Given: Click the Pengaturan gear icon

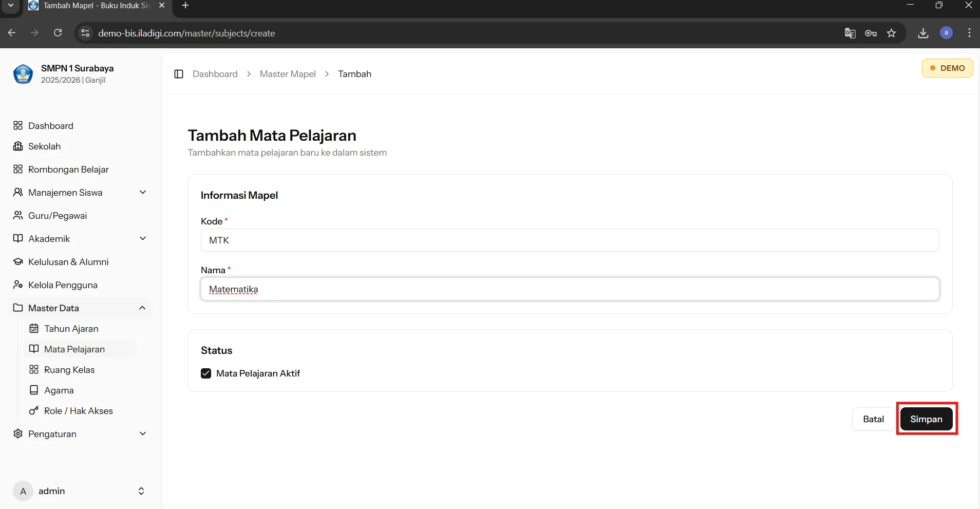Looking at the screenshot, I should click(x=18, y=433).
